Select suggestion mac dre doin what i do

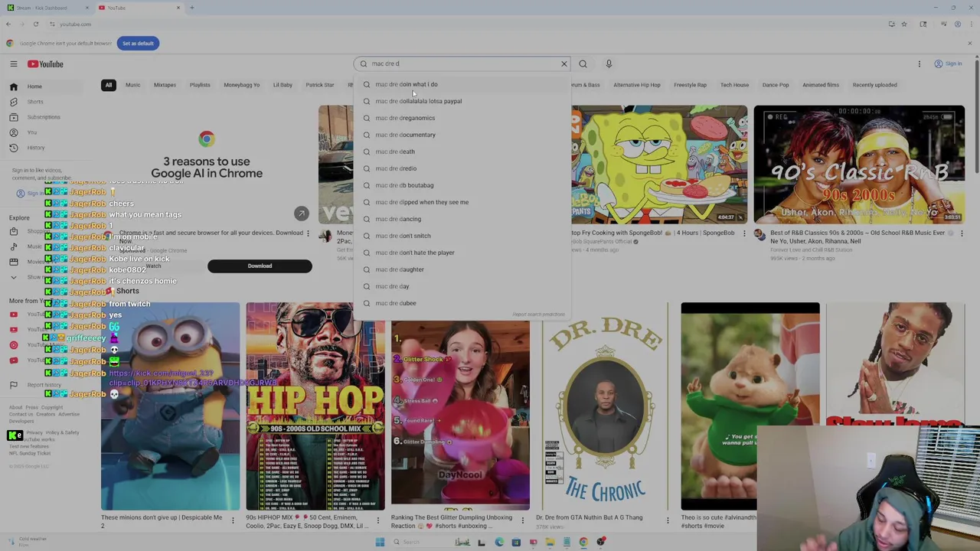click(463, 84)
